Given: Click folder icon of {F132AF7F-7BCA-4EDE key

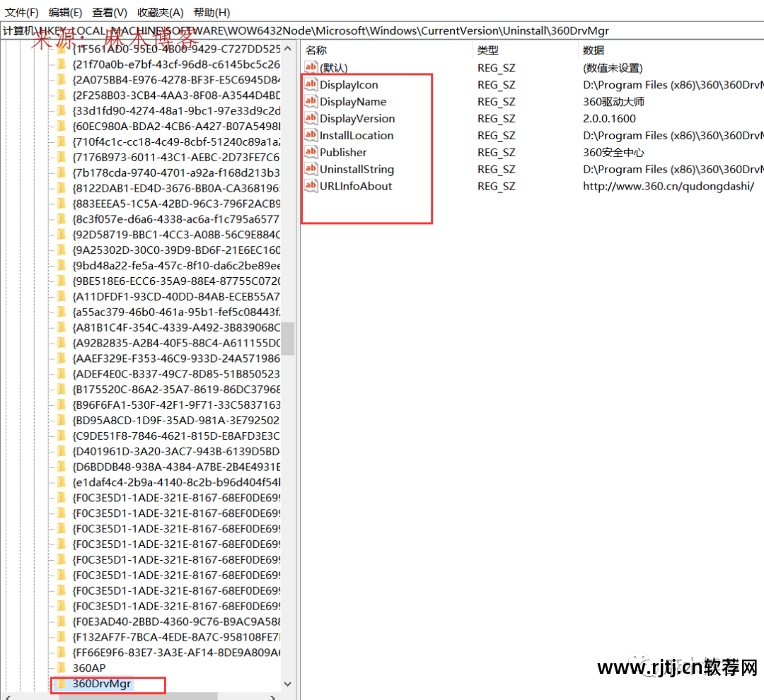Looking at the screenshot, I should pyautogui.click(x=62, y=636).
